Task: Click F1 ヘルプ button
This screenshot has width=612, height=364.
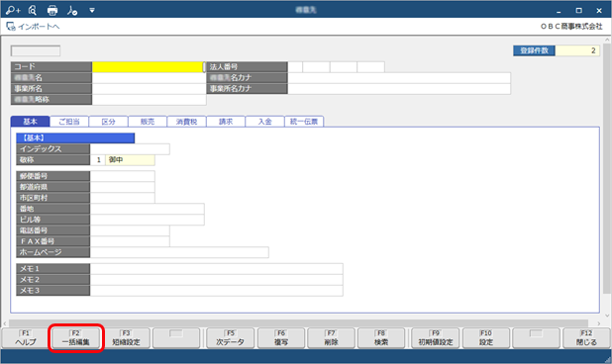Action: point(26,338)
